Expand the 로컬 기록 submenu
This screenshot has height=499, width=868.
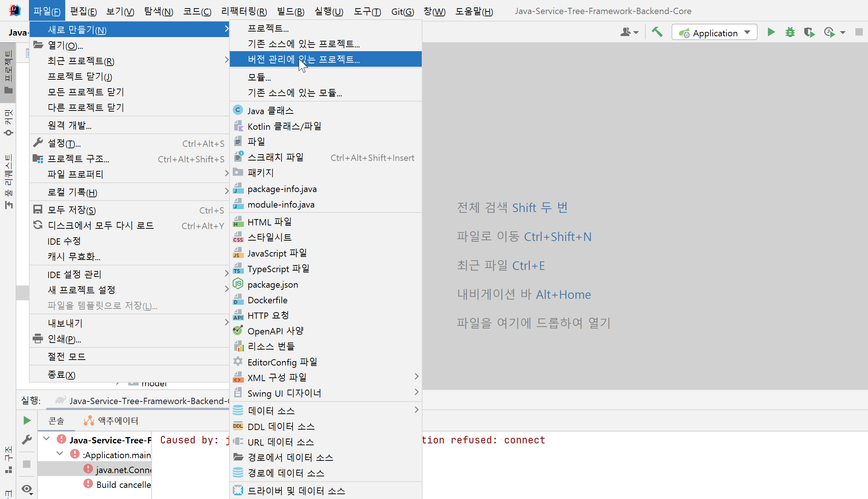click(129, 192)
